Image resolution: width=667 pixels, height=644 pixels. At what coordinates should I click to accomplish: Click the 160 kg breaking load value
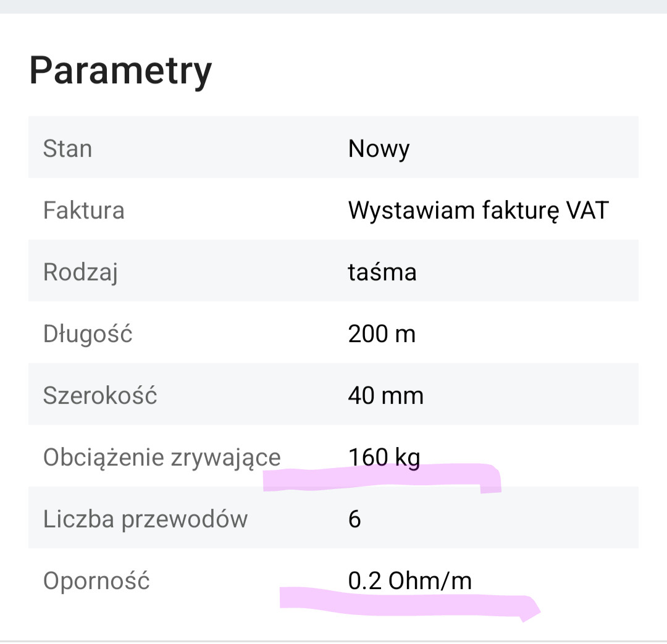[384, 458]
